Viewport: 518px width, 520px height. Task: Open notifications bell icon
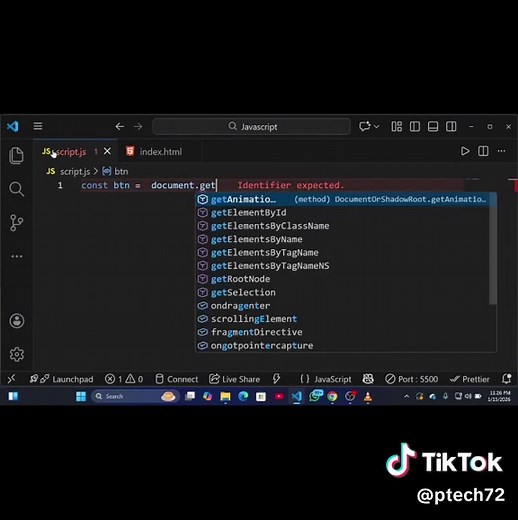click(506, 379)
